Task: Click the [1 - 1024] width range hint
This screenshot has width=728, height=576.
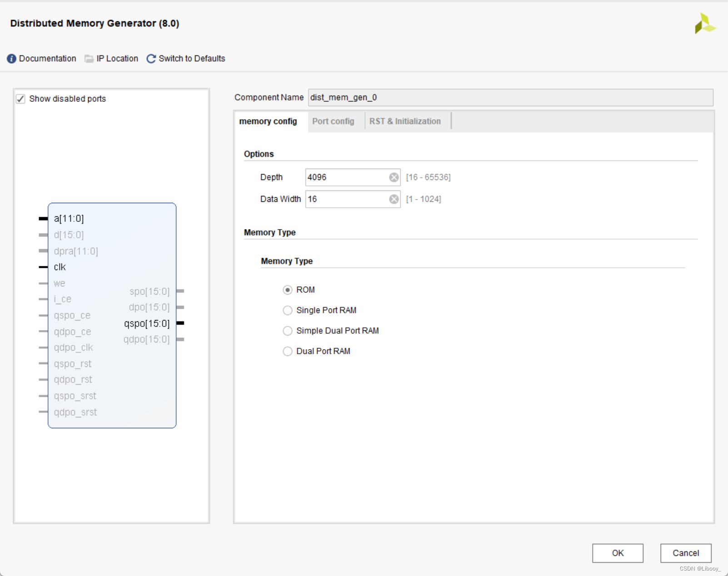Action: [x=424, y=199]
